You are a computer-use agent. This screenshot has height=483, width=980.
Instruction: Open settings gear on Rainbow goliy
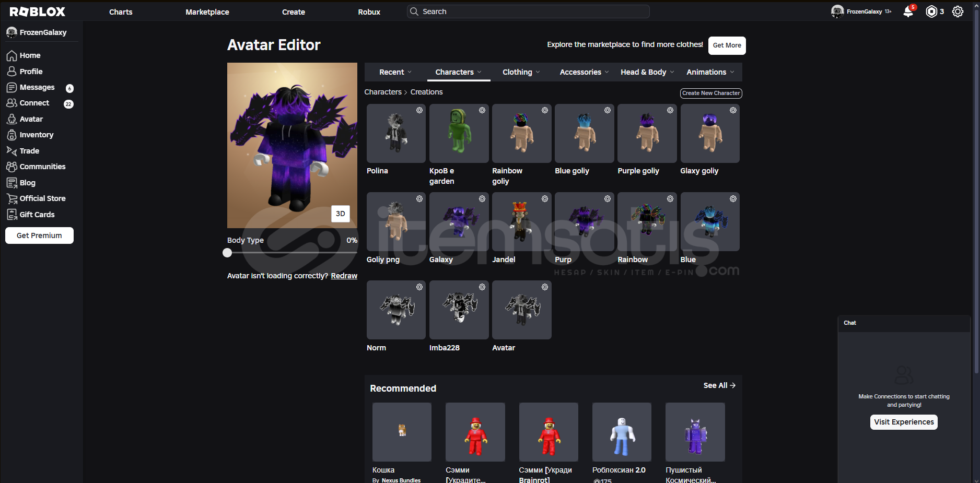tap(545, 110)
